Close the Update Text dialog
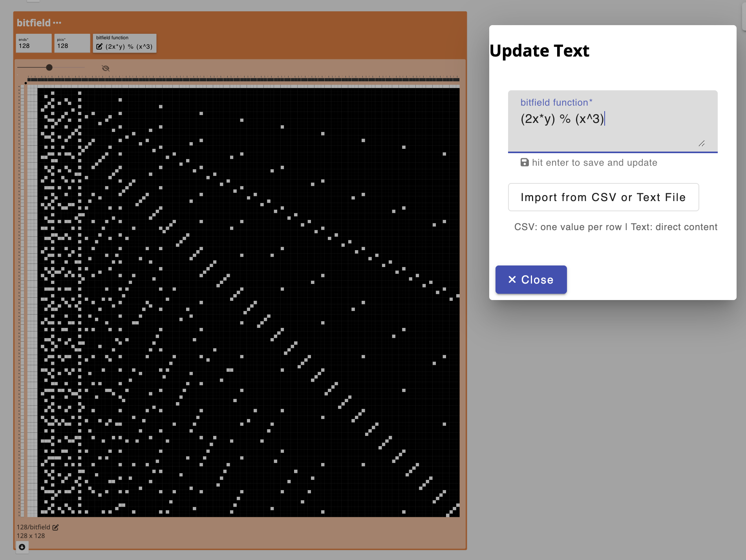Screen dimensions: 746x560 [x=531, y=279]
